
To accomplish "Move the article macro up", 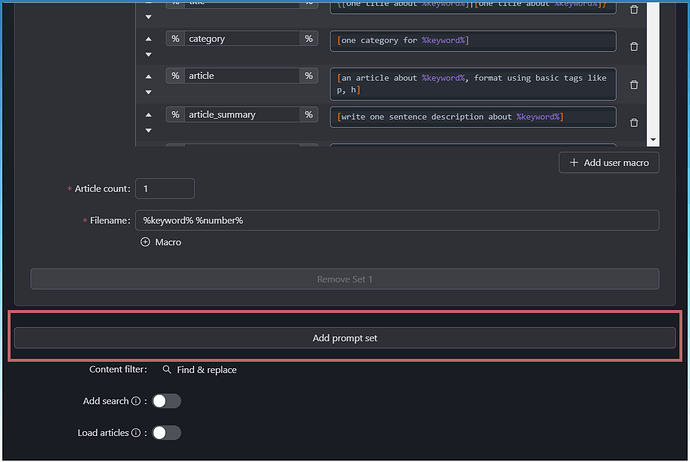I will click(x=149, y=76).
